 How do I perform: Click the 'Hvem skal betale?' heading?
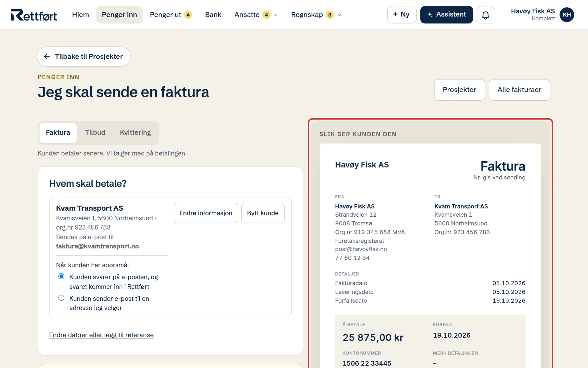coord(88,184)
